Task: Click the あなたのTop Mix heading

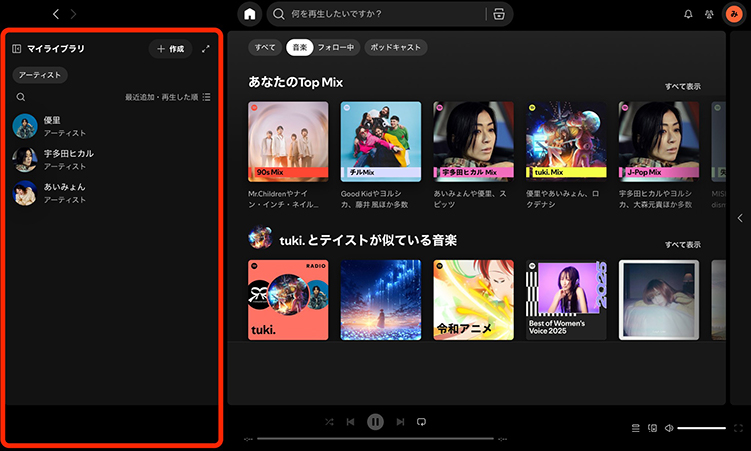Action: [296, 82]
